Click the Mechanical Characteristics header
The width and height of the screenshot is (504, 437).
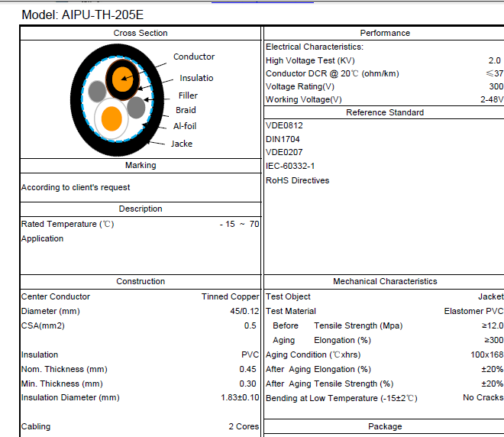(385, 281)
